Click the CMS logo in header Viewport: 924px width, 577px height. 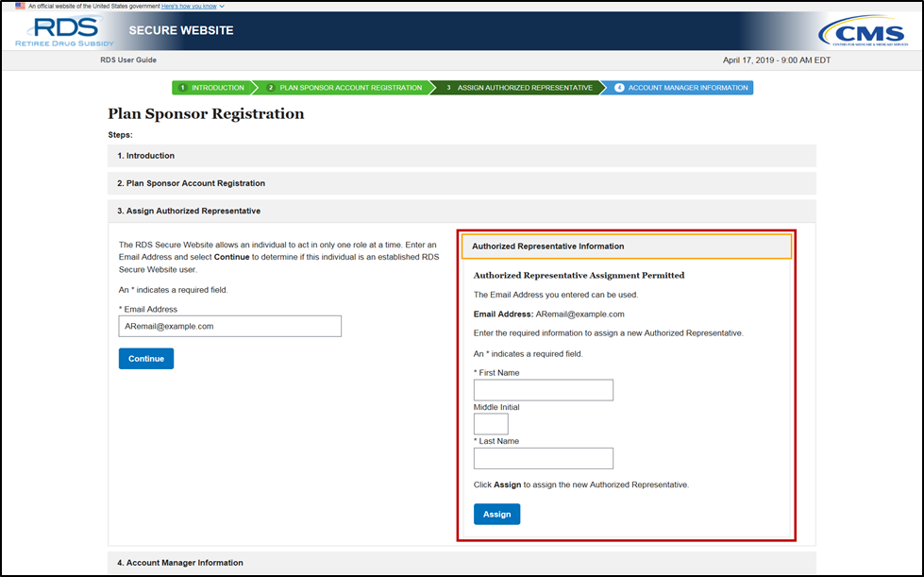[x=862, y=31]
